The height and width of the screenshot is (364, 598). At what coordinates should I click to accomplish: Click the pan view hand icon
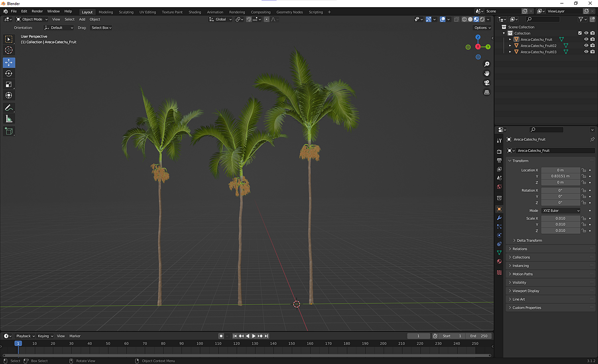coord(487,73)
